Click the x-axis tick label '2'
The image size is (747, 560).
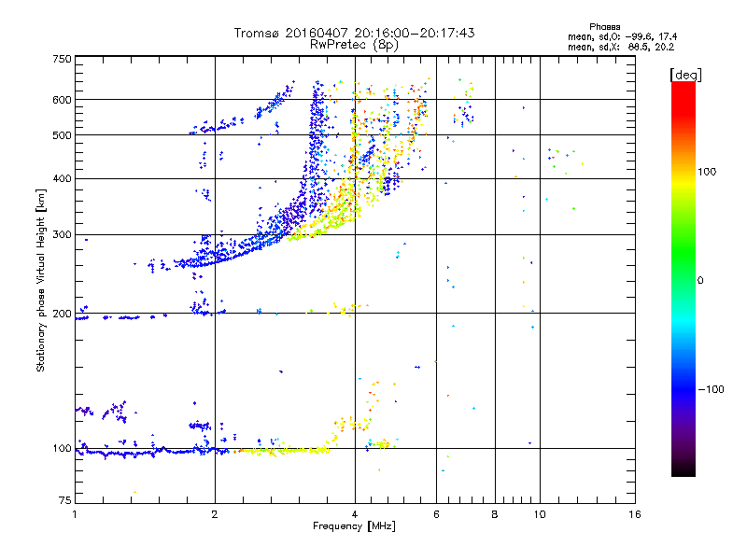tap(215, 514)
